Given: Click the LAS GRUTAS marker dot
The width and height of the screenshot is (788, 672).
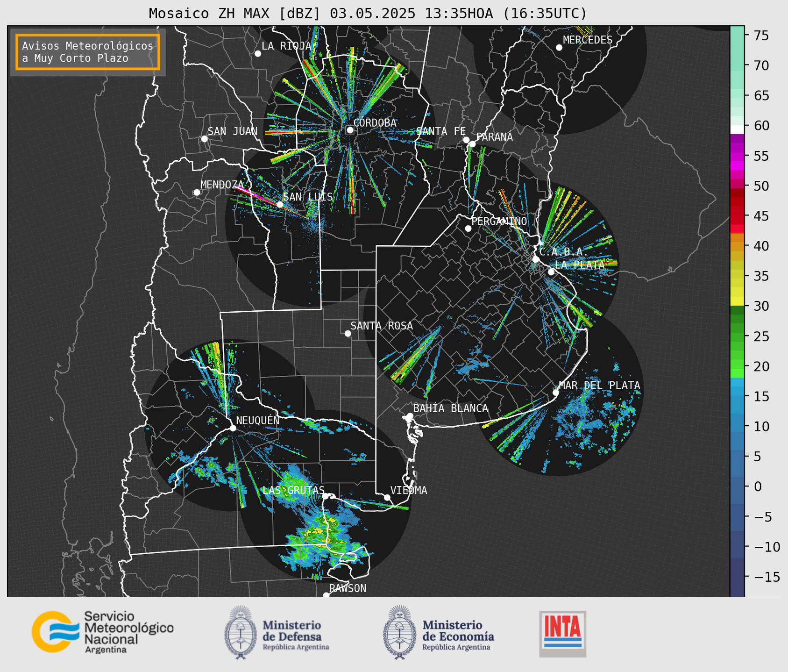Looking at the screenshot, I should pyautogui.click(x=326, y=496).
